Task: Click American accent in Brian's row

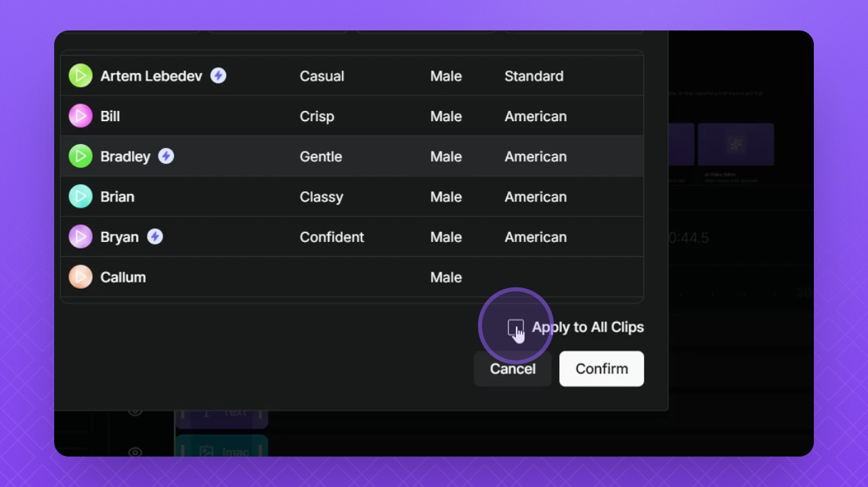Action: click(536, 197)
